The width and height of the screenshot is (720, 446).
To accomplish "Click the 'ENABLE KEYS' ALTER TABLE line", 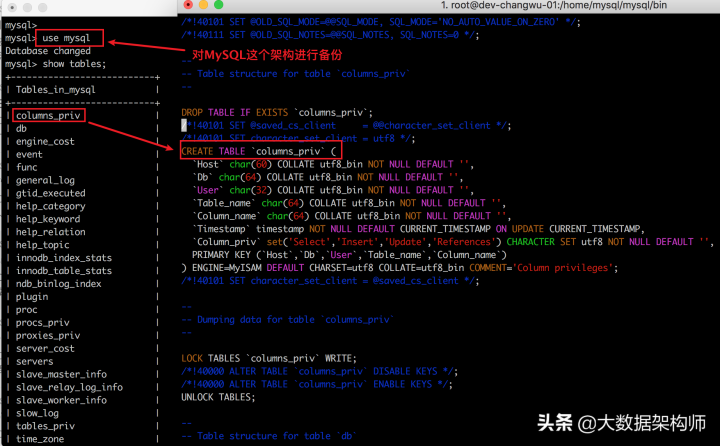I will 317,384.
